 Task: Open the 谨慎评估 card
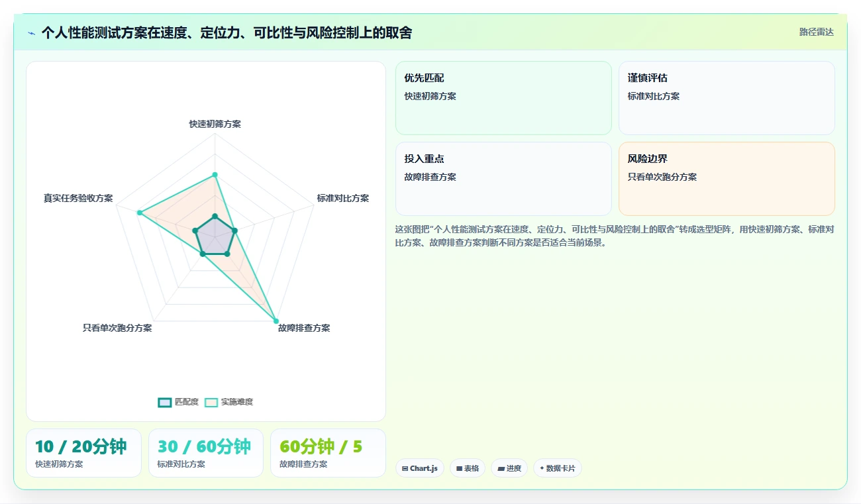(x=727, y=98)
